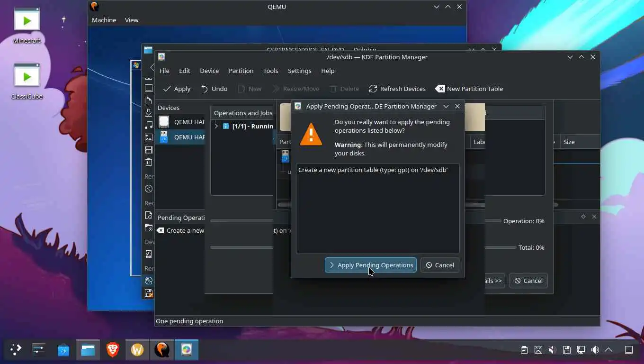644x364 pixels.
Task: Click the QEMU taskbar icon
Action: 162,350
